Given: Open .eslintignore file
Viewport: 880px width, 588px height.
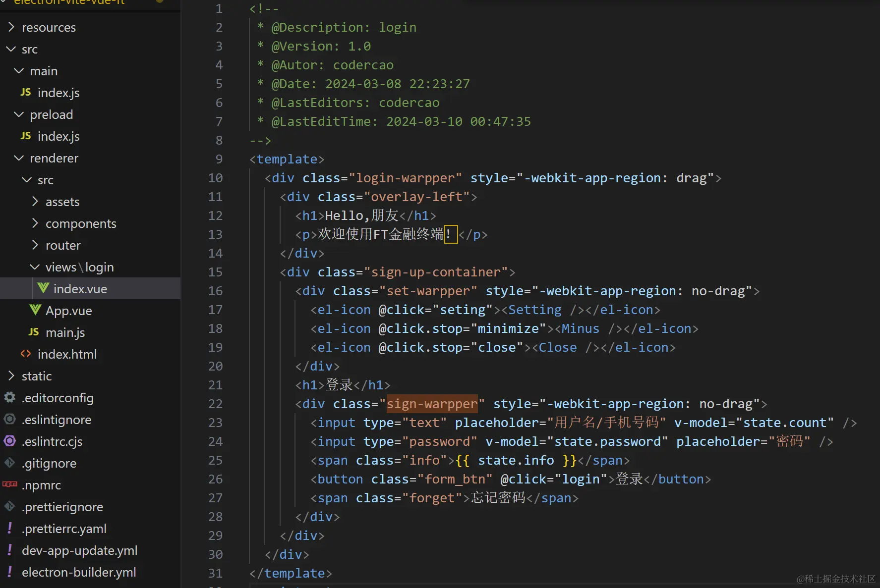Looking at the screenshot, I should click(x=57, y=420).
